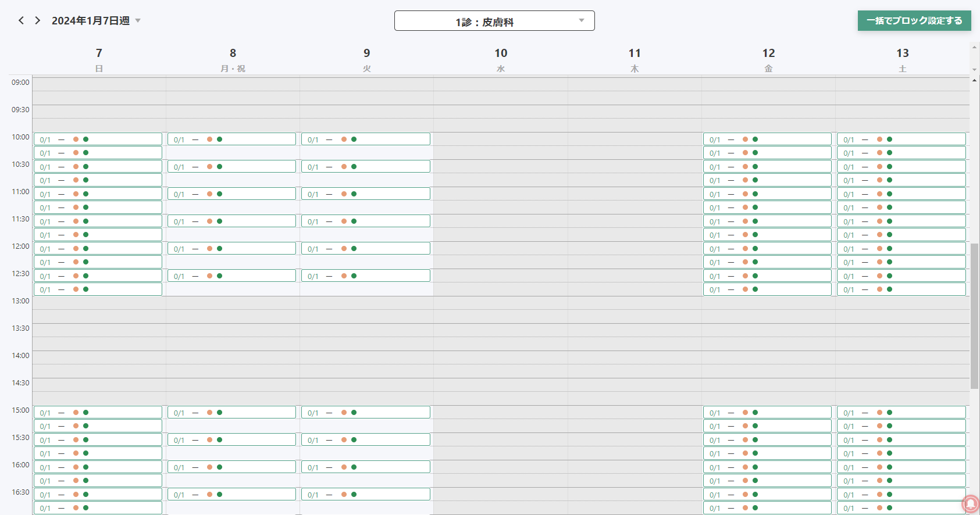The height and width of the screenshot is (515, 980).
Task: Click the 15:00 time label
Action: pyautogui.click(x=20, y=410)
